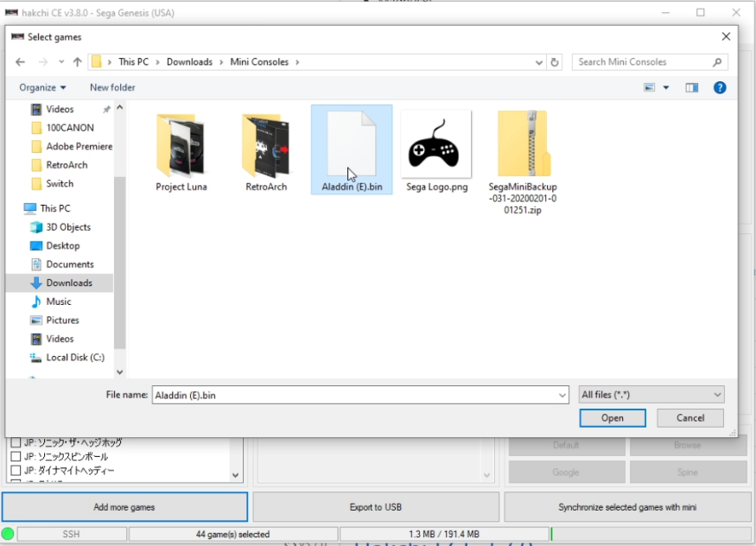The image size is (756, 546).
Task: Open the blue help icon
Action: [x=720, y=87]
